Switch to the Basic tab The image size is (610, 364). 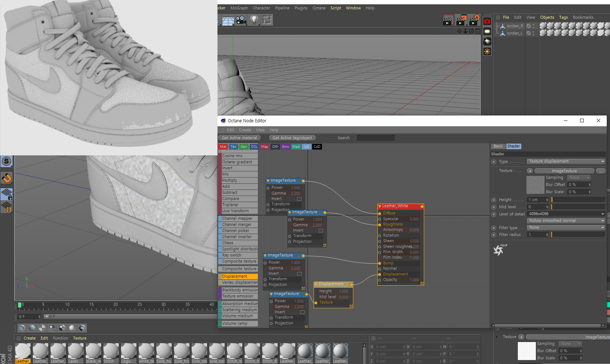pyautogui.click(x=498, y=146)
